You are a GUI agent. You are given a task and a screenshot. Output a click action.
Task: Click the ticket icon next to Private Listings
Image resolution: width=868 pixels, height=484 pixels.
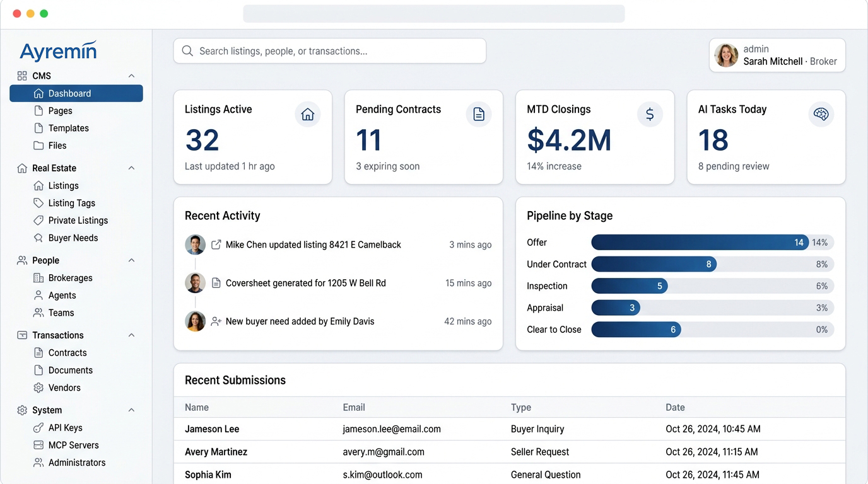click(x=38, y=221)
